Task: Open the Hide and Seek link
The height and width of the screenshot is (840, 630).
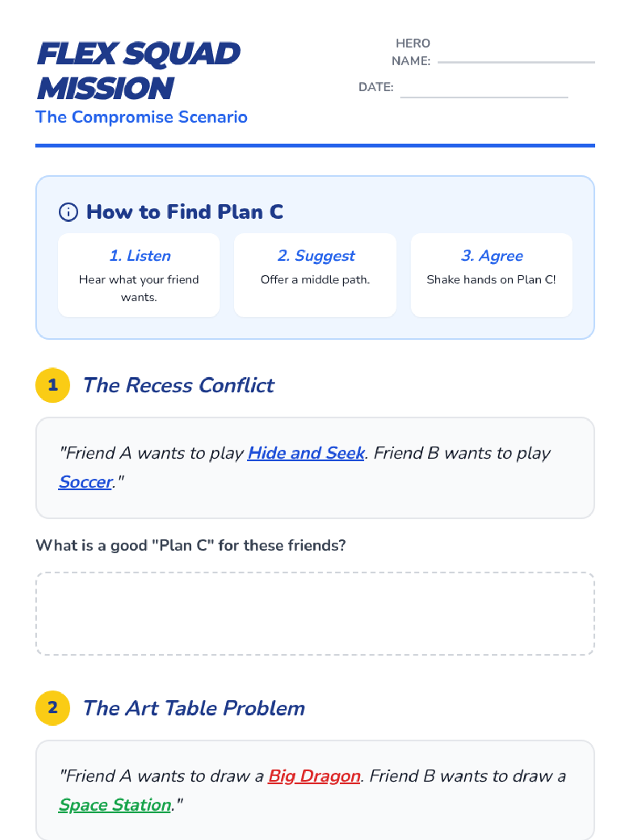Action: [x=306, y=453]
